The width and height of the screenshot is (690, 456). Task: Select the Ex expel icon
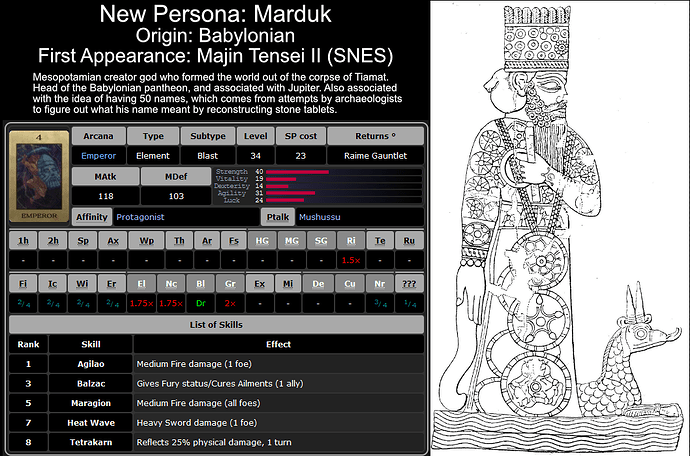pyautogui.click(x=260, y=284)
